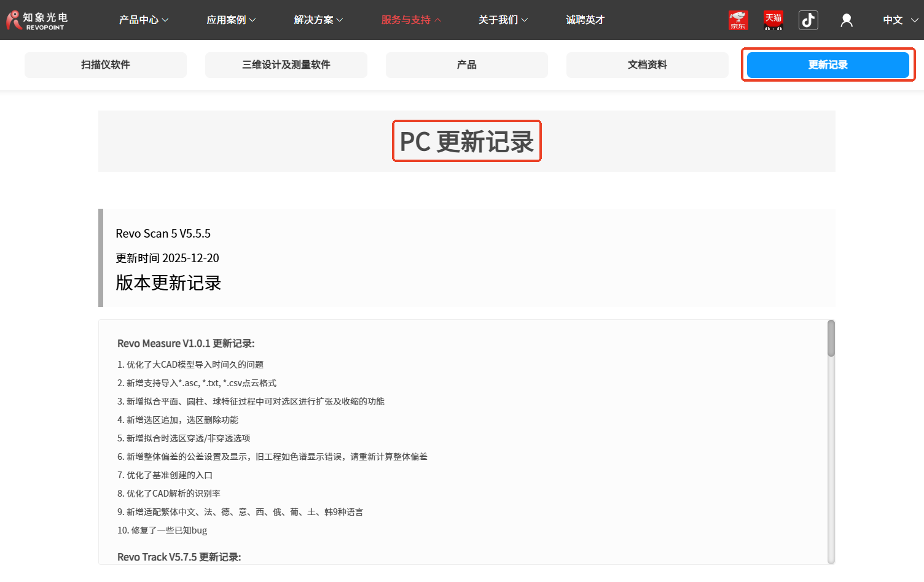The width and height of the screenshot is (924, 582).
Task: Open the Tmall store icon
Action: pyautogui.click(x=773, y=20)
